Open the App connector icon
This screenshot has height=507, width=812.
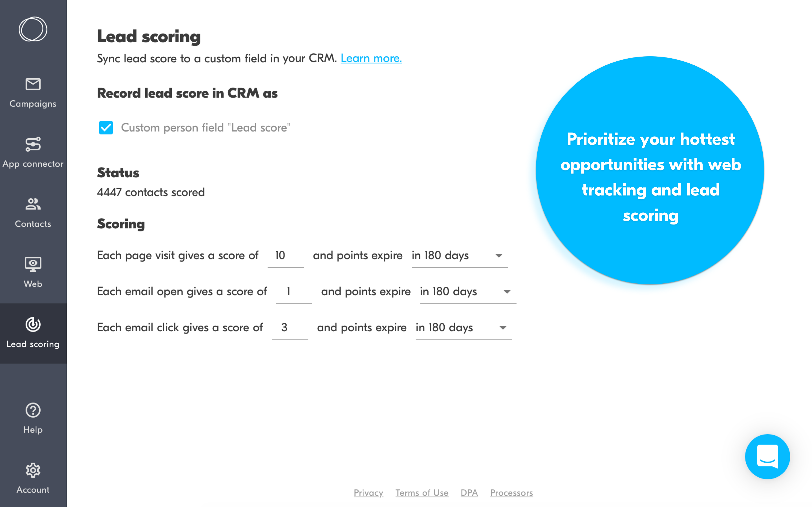coord(33,144)
